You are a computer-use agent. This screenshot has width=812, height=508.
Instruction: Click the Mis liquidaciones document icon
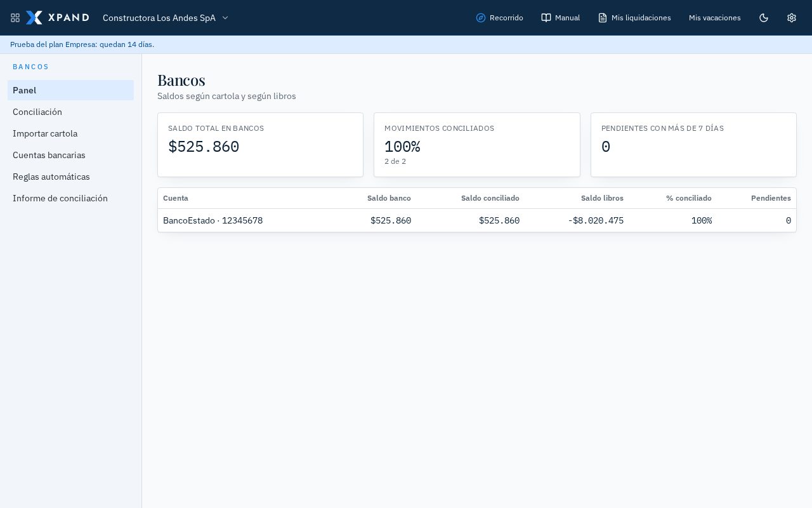[x=603, y=18]
